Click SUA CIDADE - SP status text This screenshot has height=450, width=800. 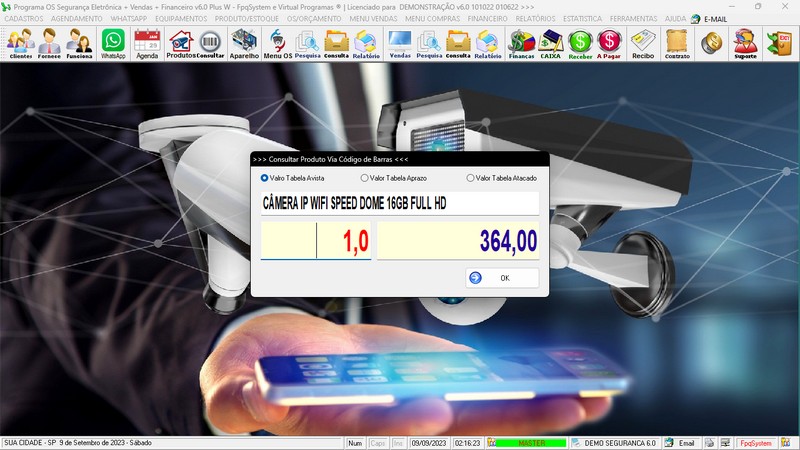click(x=78, y=443)
